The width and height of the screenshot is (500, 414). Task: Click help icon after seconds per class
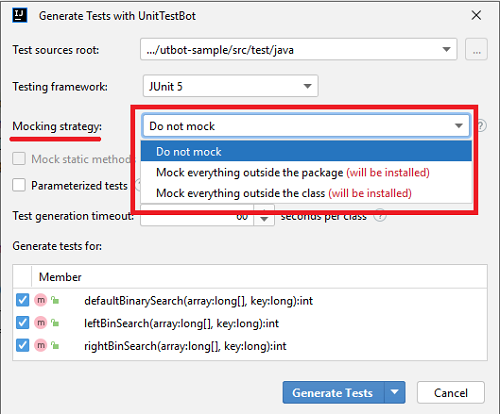pos(380,216)
